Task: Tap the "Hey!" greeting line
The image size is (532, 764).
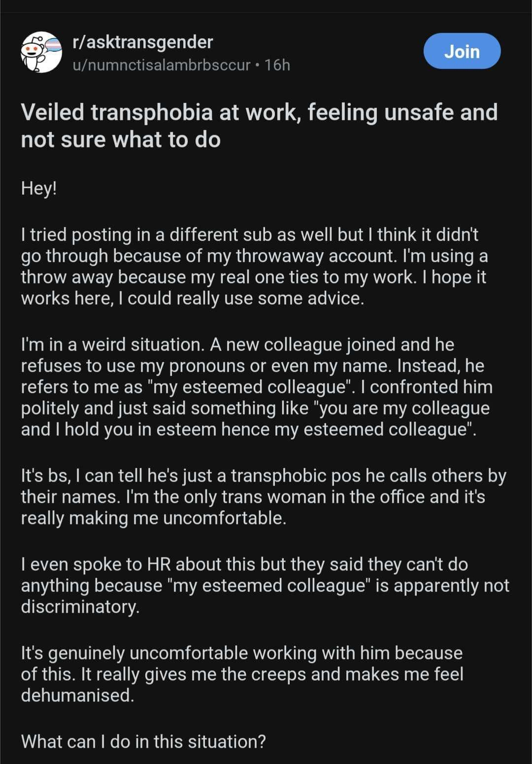Action: (x=39, y=188)
